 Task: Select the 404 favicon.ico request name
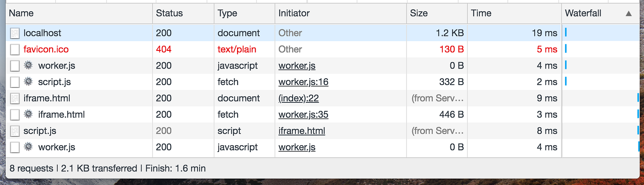click(x=46, y=50)
